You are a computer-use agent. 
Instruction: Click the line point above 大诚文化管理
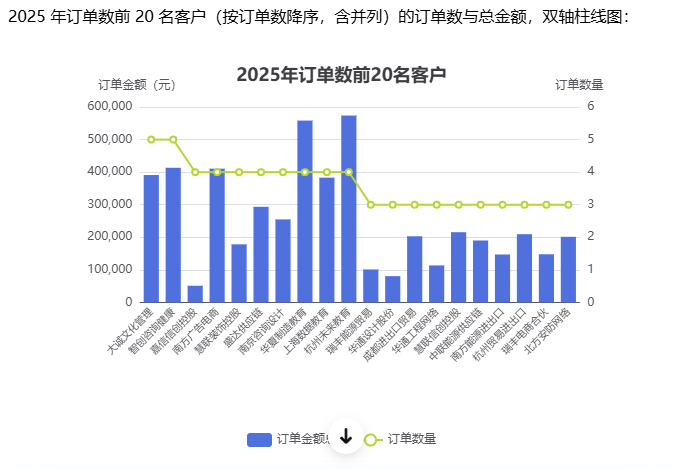151,139
